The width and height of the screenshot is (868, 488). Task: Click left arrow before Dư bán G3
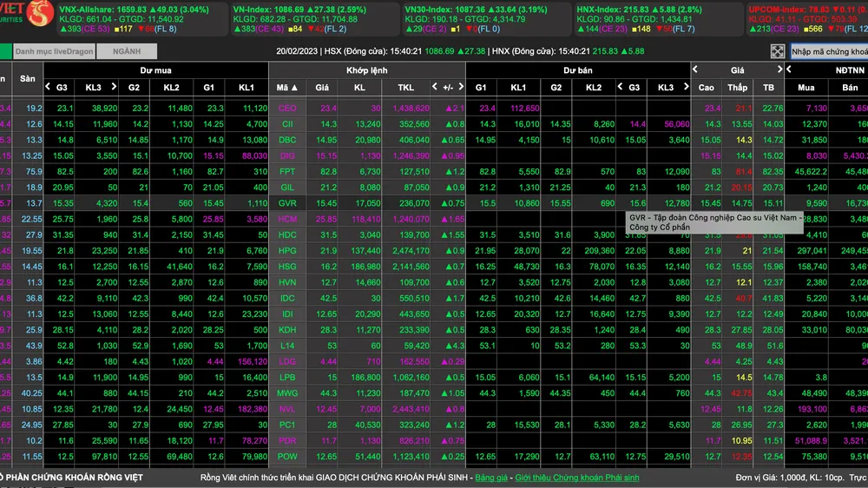[x=620, y=87]
